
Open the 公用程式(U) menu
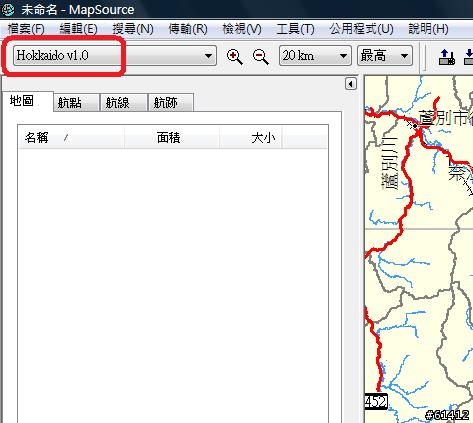point(361,29)
